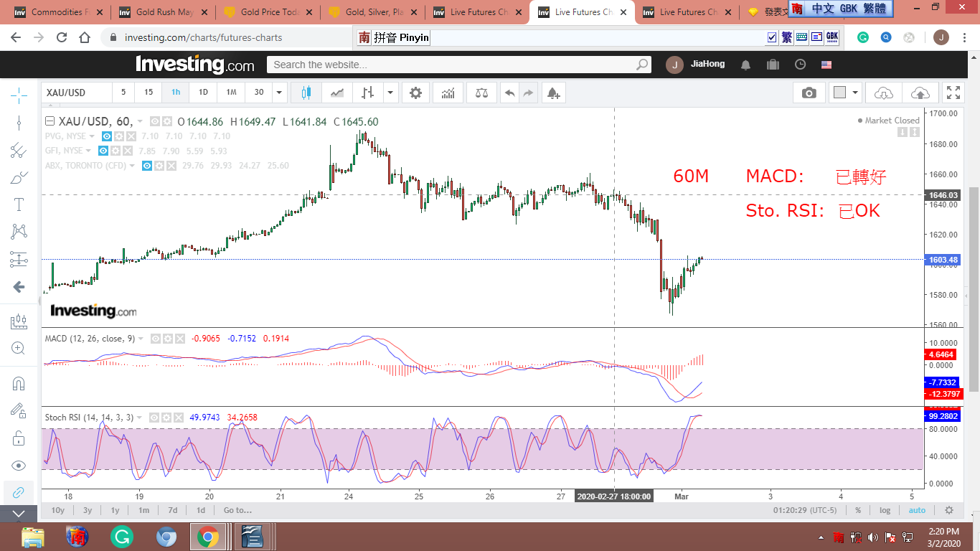Toggle the auto scale option
The height and width of the screenshot is (551, 980).
click(917, 510)
